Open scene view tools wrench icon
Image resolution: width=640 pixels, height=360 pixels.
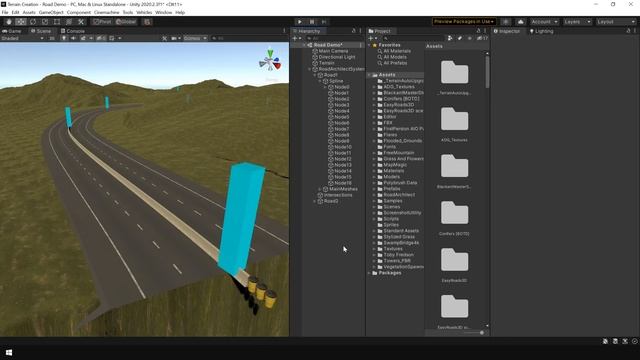pos(164,38)
